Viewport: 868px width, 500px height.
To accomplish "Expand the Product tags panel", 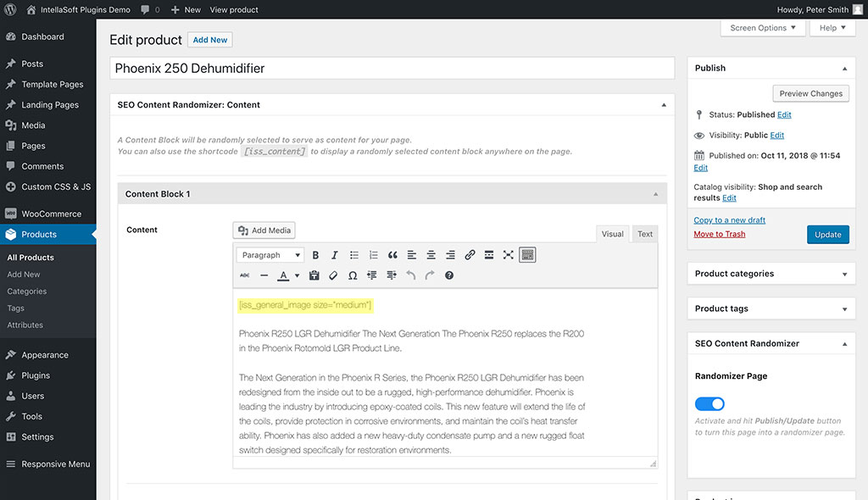I will click(x=845, y=309).
